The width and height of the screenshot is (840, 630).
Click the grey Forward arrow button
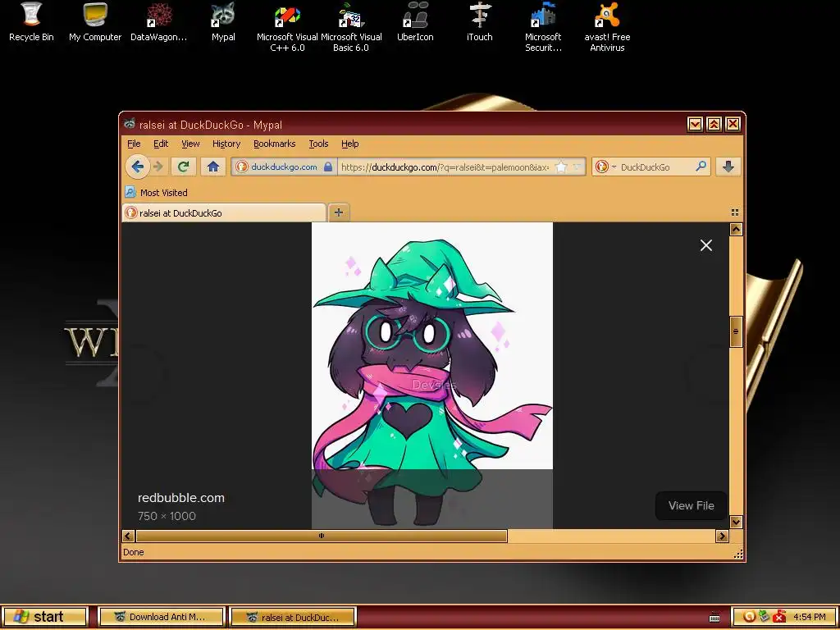[x=158, y=167]
